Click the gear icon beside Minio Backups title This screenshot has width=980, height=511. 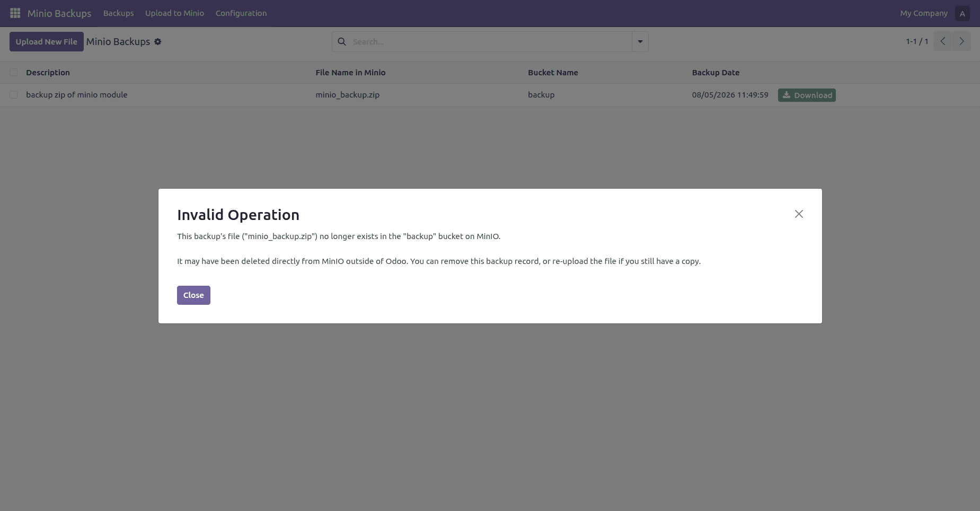coord(158,41)
